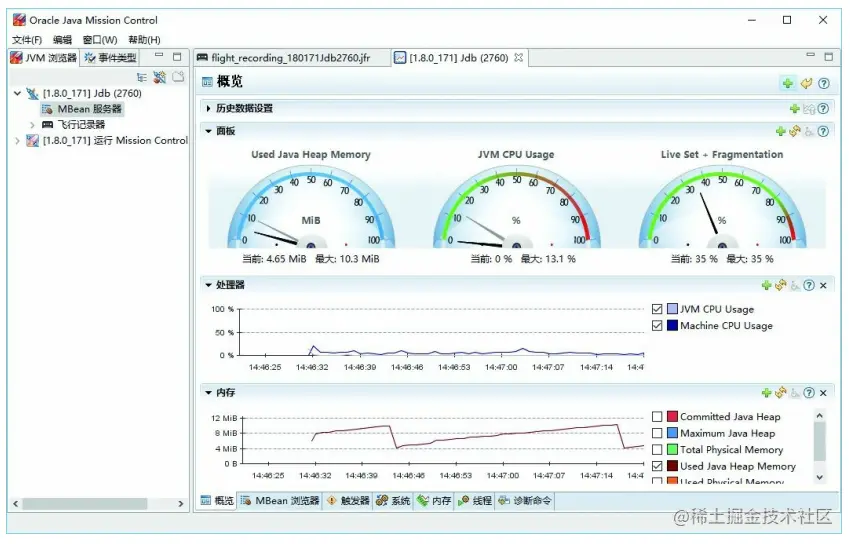The image size is (850, 544).
Task: Click JVM CPU Usage color swatch
Action: (x=672, y=309)
